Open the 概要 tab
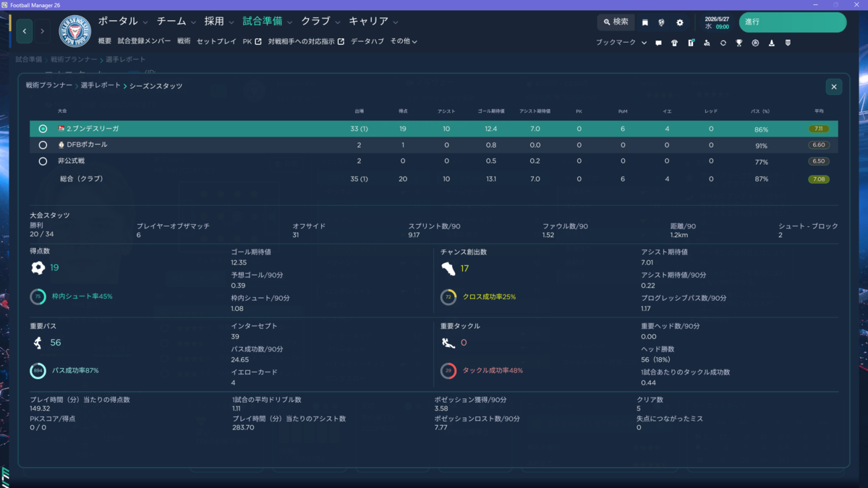Viewport: 868px width, 488px height. click(x=105, y=41)
